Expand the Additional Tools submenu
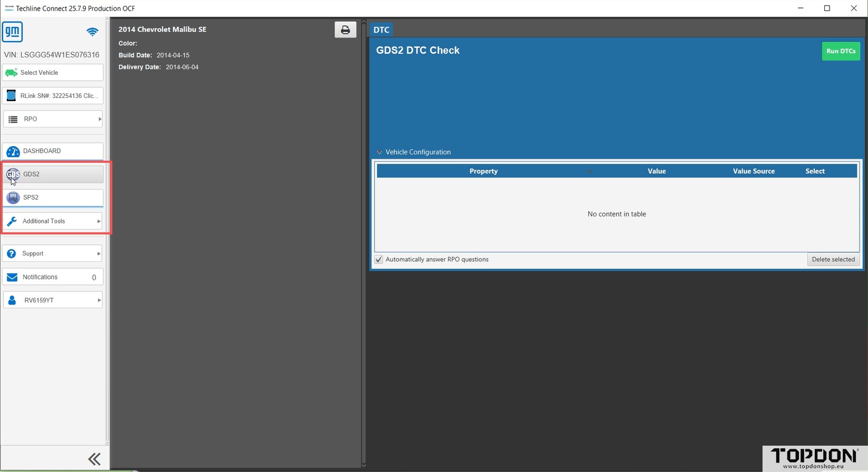Viewport: 868px width, 472px height. tap(98, 221)
